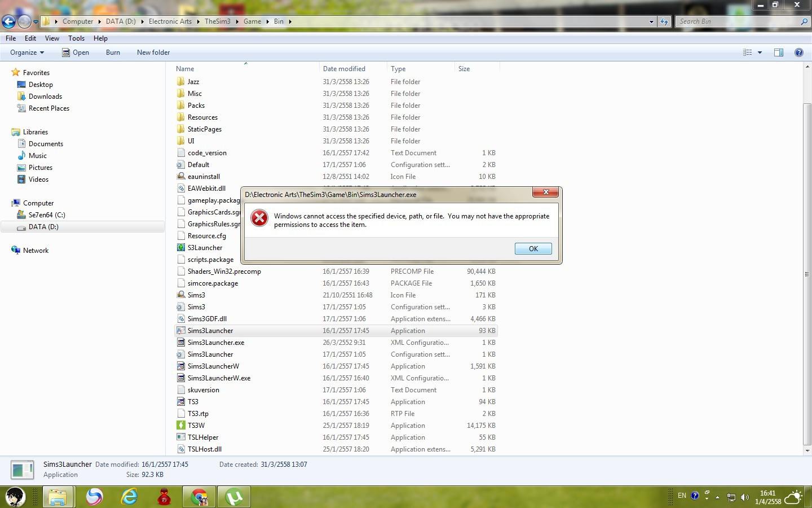Open uTorrent from the taskbar
812x508 pixels.
click(234, 497)
